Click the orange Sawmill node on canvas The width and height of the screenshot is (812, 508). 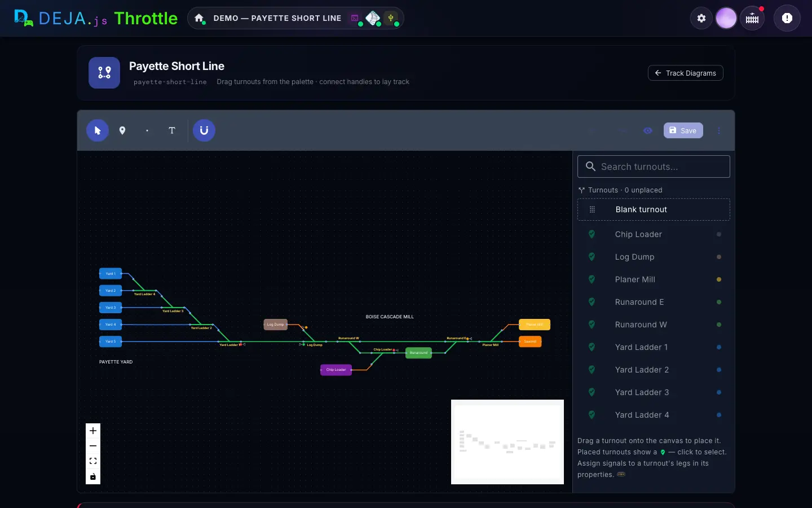[x=530, y=341]
